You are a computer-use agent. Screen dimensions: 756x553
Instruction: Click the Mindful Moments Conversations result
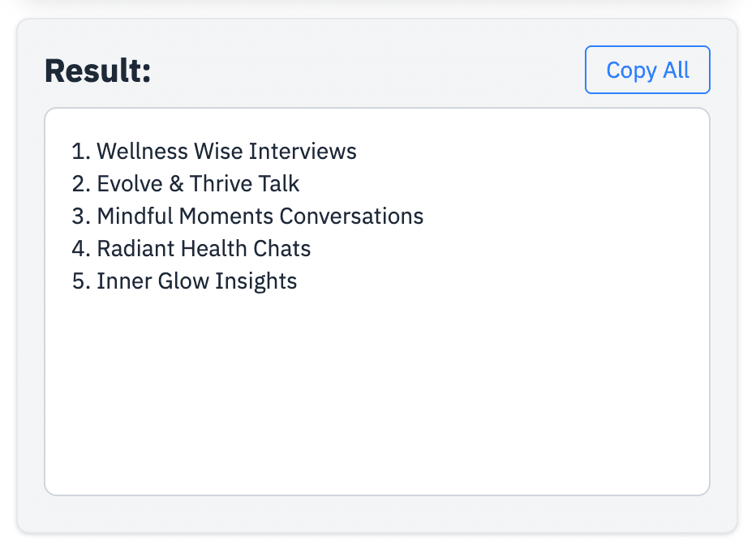[247, 216]
